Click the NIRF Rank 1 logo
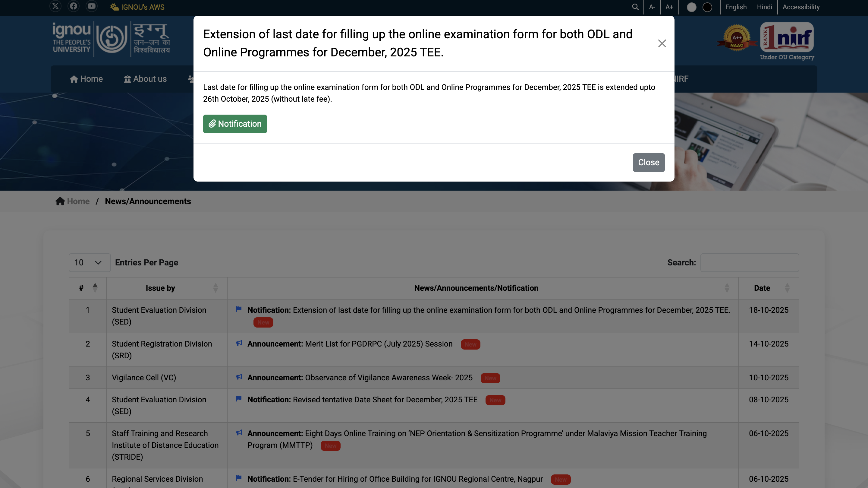Image resolution: width=868 pixels, height=488 pixels. click(787, 37)
